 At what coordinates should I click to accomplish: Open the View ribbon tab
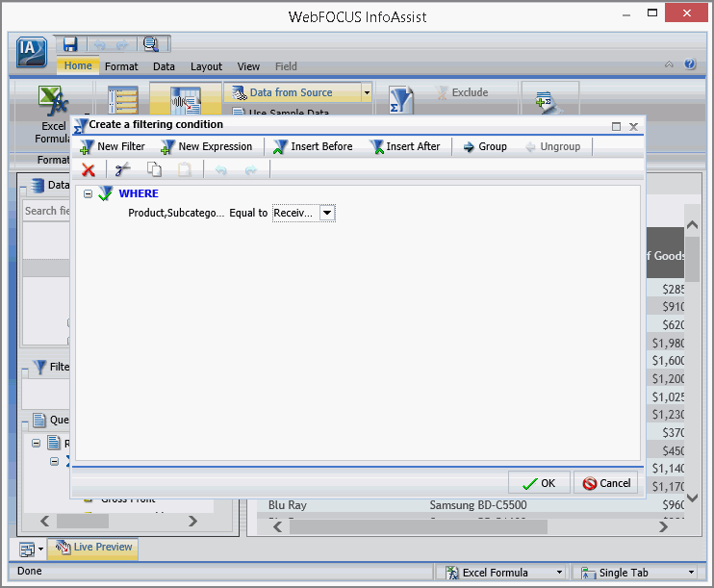248,66
